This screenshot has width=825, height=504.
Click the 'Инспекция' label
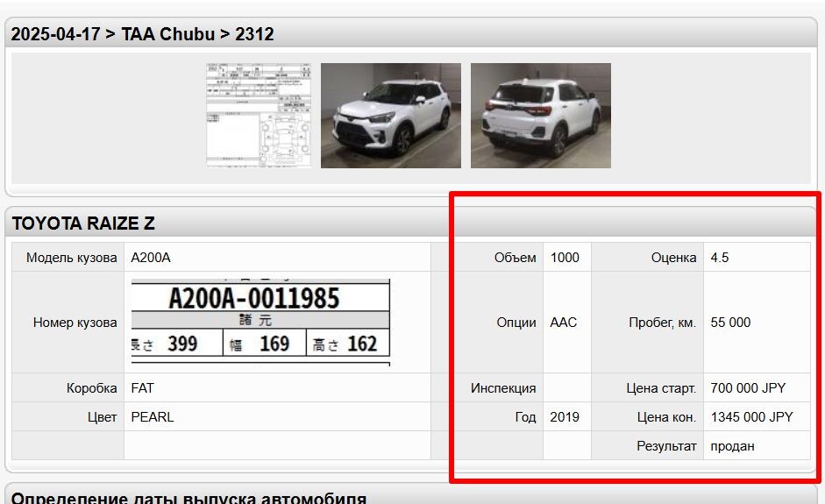503,388
